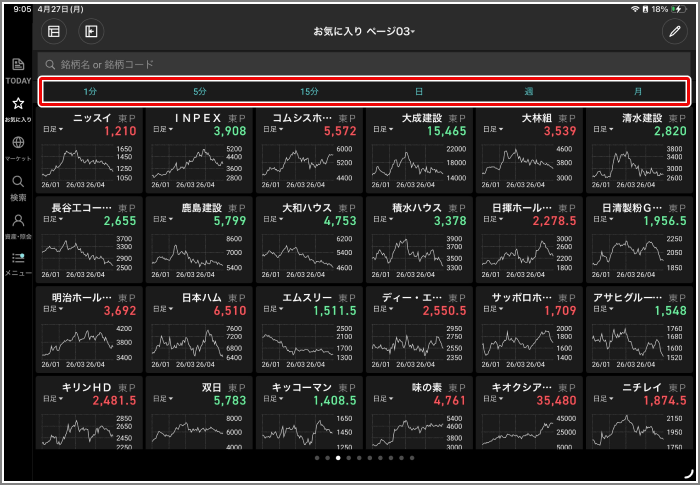Viewport: 700px width, 485px height.
Task: Open the メニュー list icon
Action: [x=18, y=262]
